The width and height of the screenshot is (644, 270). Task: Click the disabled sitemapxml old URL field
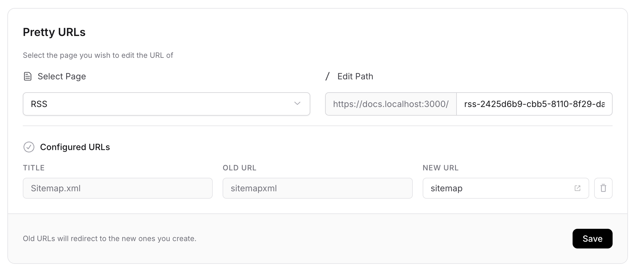317,188
